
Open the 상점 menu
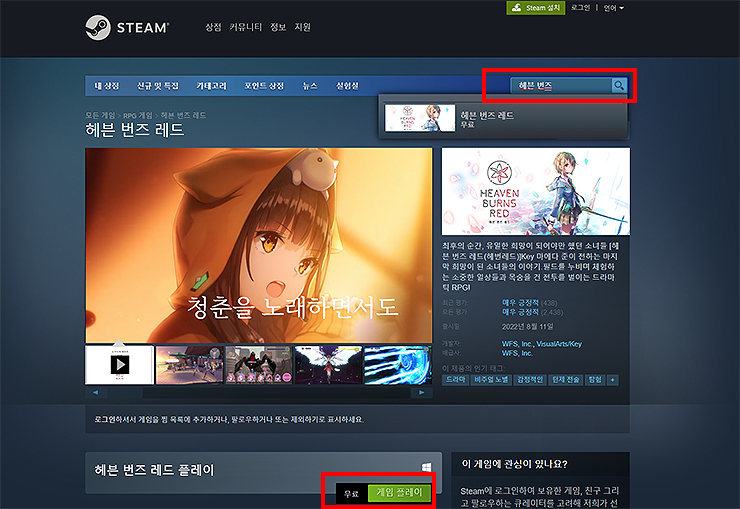click(x=213, y=27)
